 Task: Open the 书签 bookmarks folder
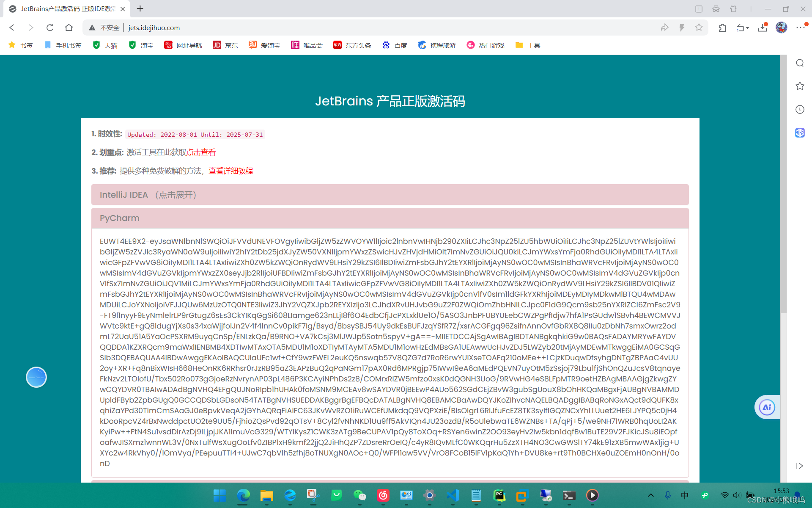coord(21,45)
